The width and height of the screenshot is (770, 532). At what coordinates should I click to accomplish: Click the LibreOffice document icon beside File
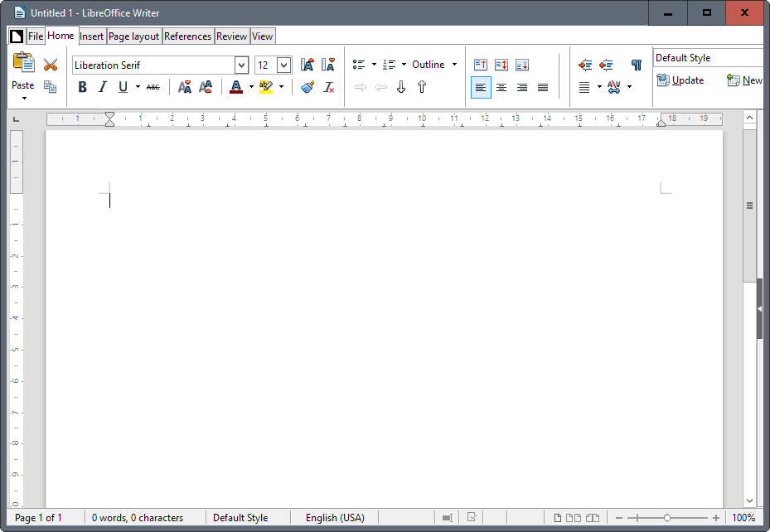(17, 36)
